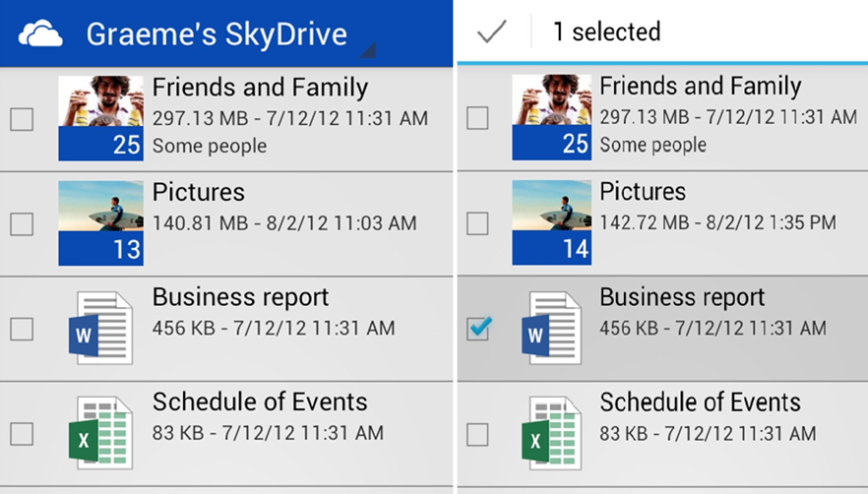Open 'Pictures' title in left panel

point(198,192)
